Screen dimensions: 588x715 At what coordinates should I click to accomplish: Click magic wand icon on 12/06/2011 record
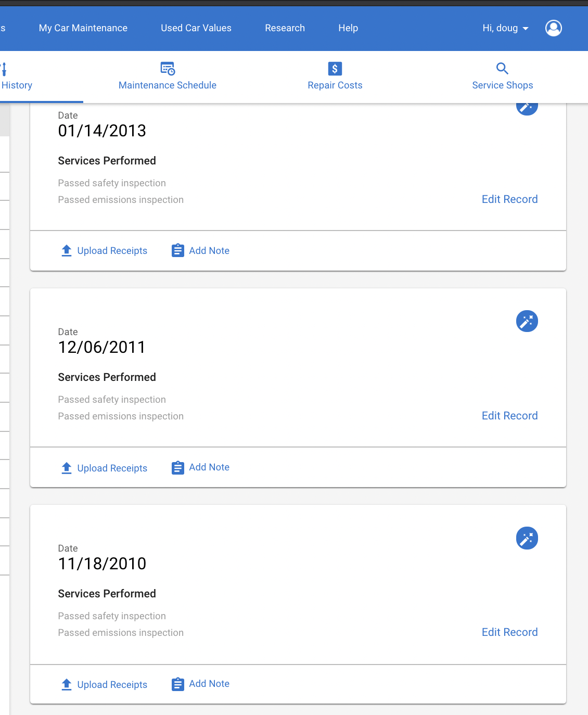(x=527, y=321)
